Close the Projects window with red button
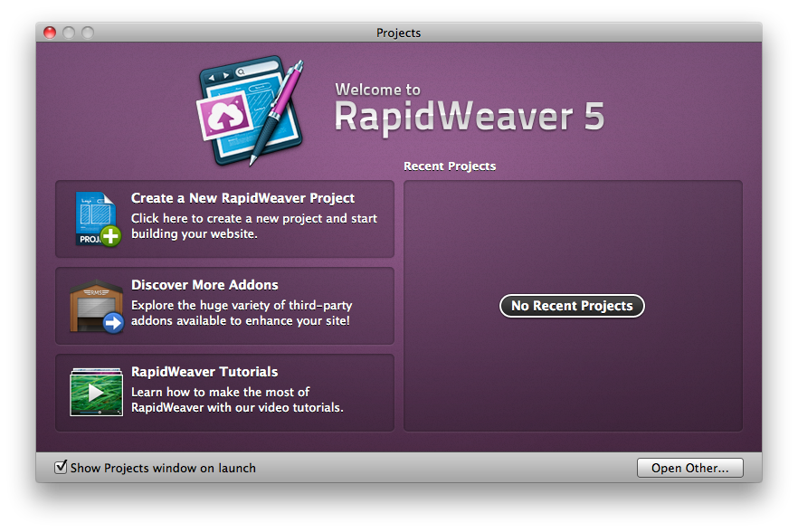Image resolution: width=798 pixels, height=532 pixels. (50, 33)
